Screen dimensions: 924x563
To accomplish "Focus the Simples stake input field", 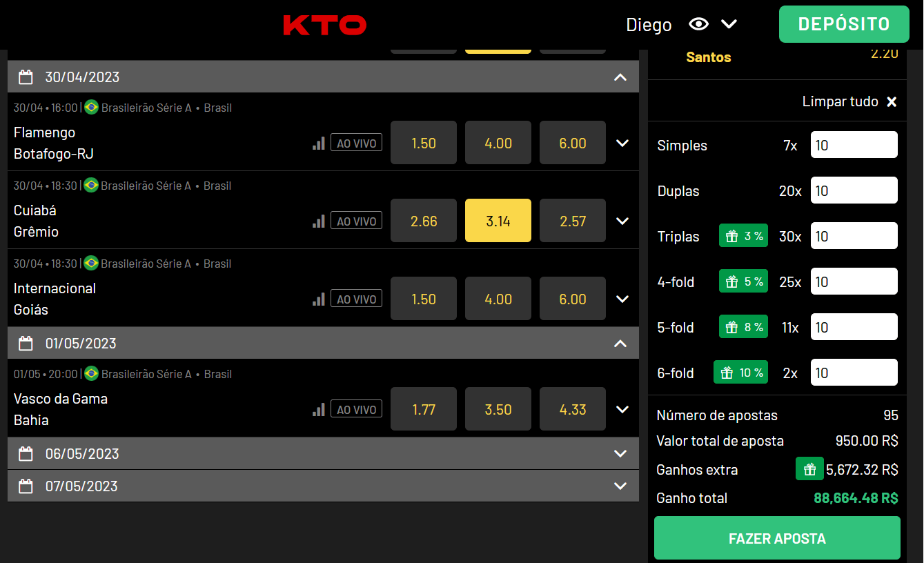I will (854, 145).
